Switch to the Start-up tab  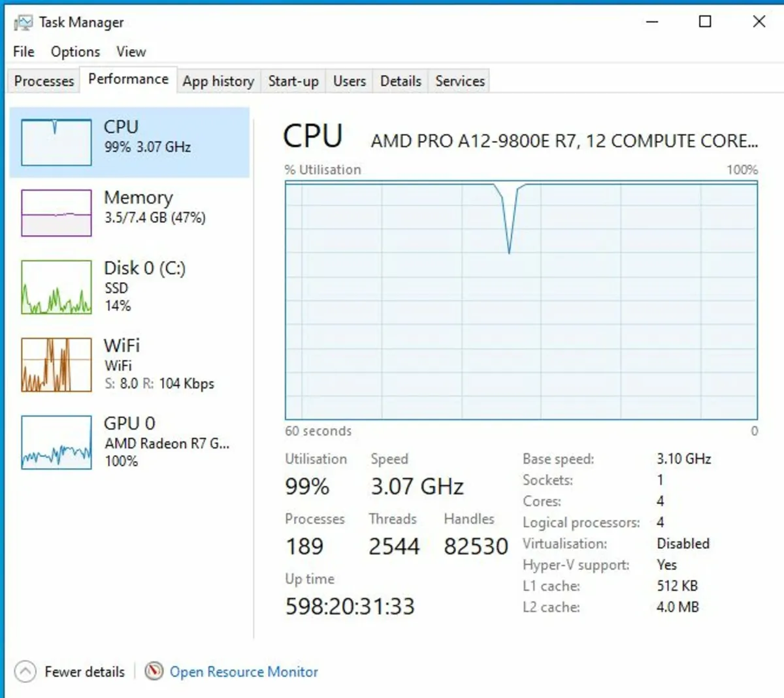point(293,81)
